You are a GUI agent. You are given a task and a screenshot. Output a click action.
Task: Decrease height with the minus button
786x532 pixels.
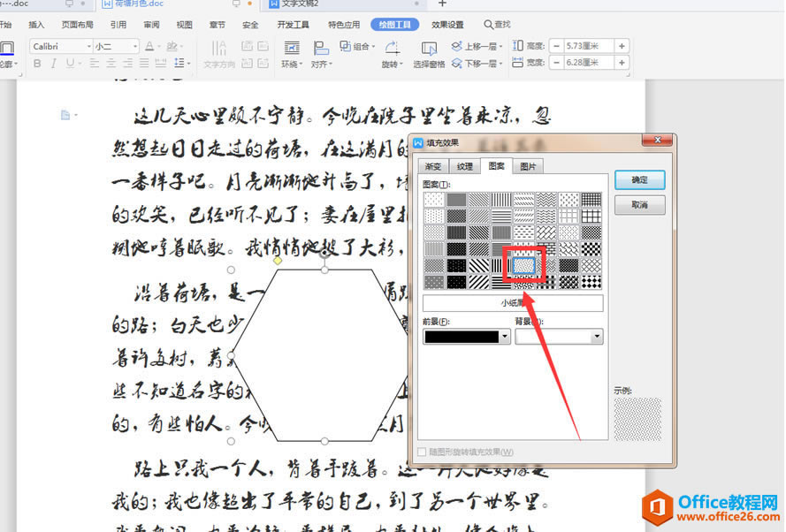pyautogui.click(x=556, y=46)
